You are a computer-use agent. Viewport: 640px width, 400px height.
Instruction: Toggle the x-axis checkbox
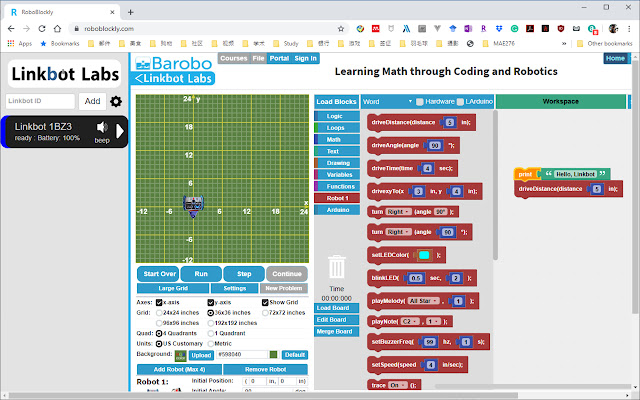coord(159,302)
